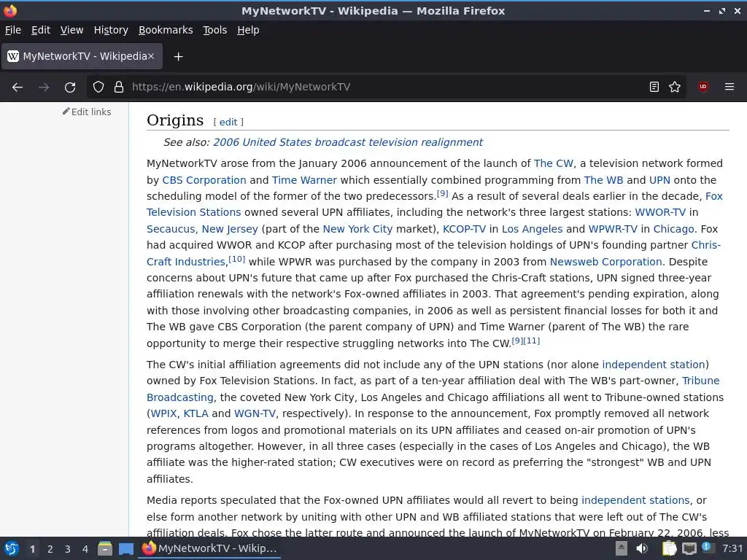Open the network tray icon
The height and width of the screenshot is (560, 747).
coord(689,549)
